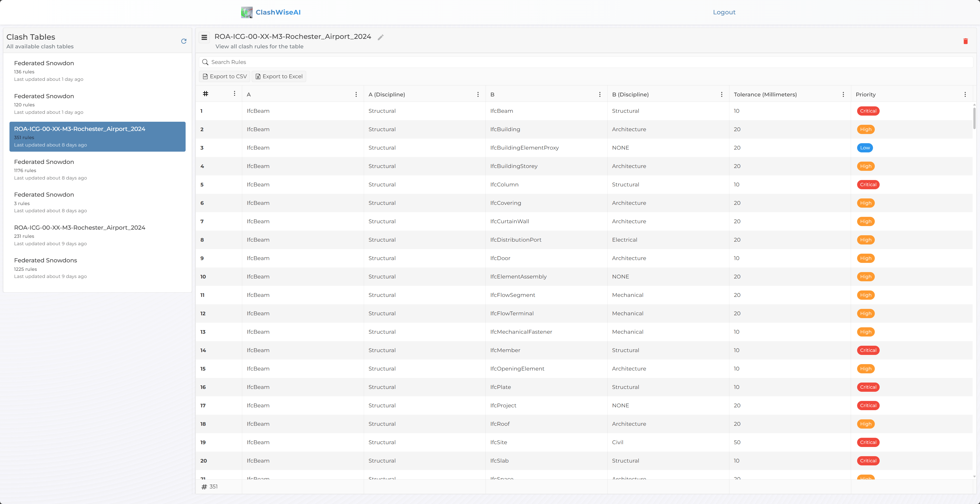Click the rules table vertical scrollbar
980x504 pixels.
tap(974, 119)
